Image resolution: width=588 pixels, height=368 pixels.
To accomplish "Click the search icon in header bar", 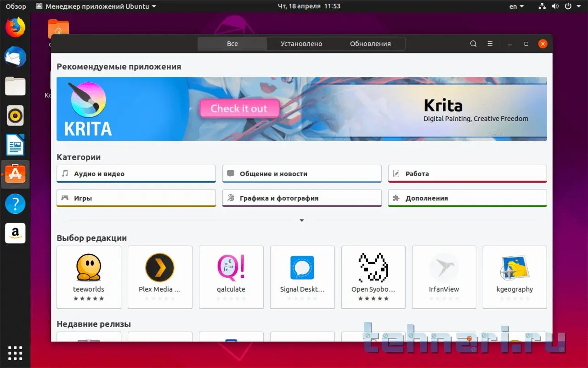I will coord(474,44).
